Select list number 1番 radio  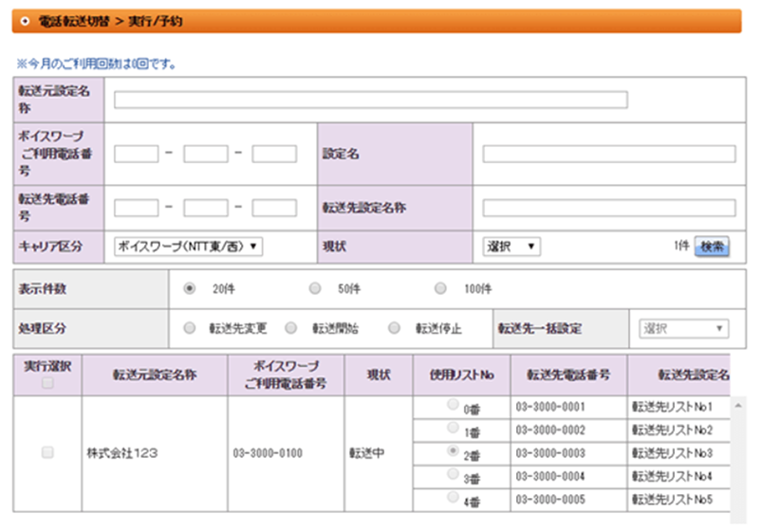(x=453, y=428)
